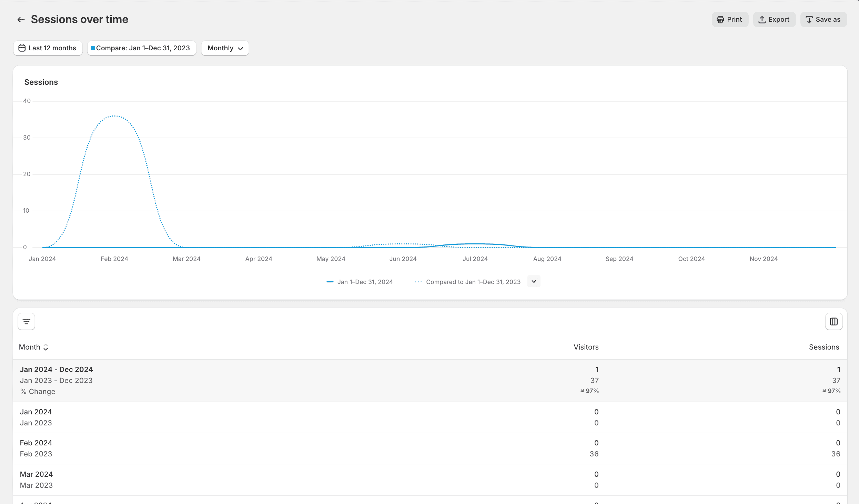This screenshot has height=504, width=859.
Task: Open the Monthly interval dropdown
Action: tap(225, 48)
